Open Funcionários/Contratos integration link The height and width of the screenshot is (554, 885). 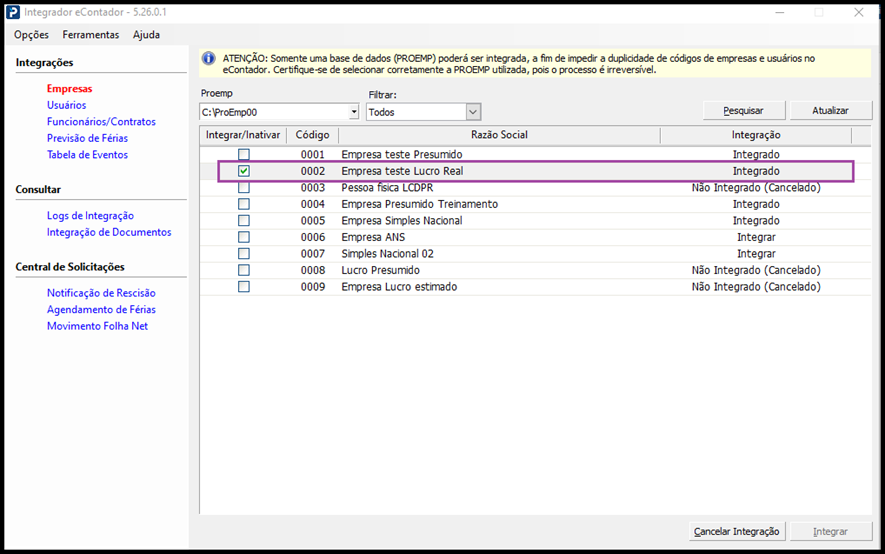101,122
